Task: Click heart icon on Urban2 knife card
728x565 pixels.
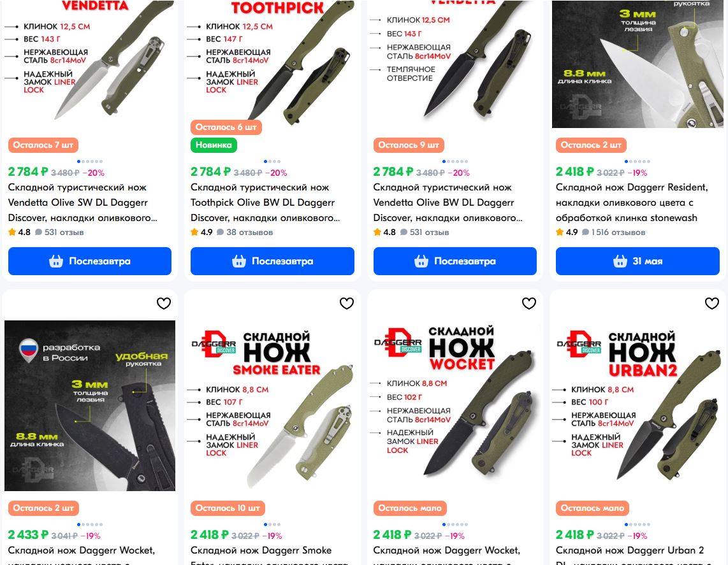Action: coord(712,303)
